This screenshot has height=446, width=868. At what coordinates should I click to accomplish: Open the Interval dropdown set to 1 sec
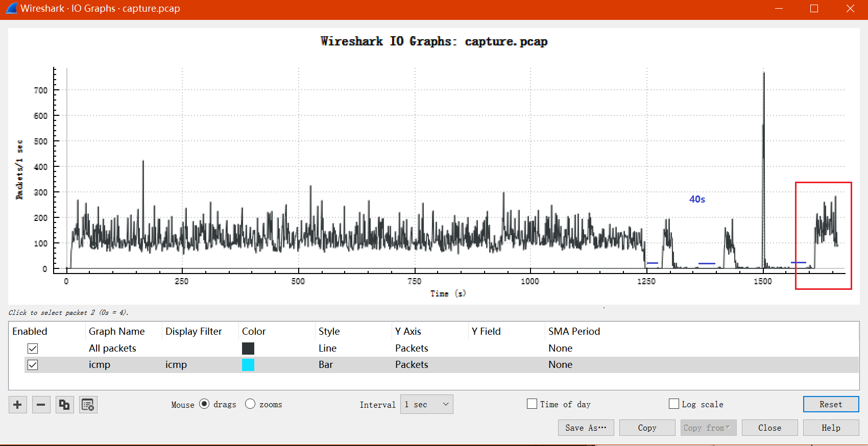coord(427,404)
